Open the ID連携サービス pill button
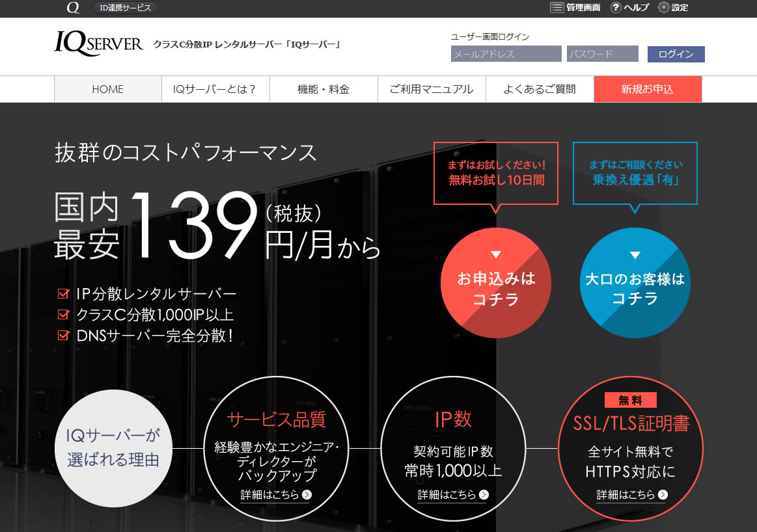The image size is (757, 532). click(126, 8)
